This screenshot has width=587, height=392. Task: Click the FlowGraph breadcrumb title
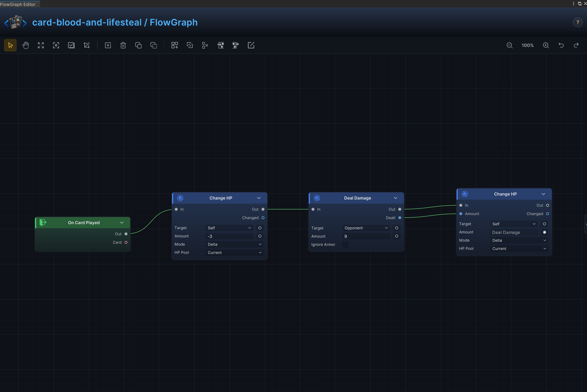coord(174,23)
